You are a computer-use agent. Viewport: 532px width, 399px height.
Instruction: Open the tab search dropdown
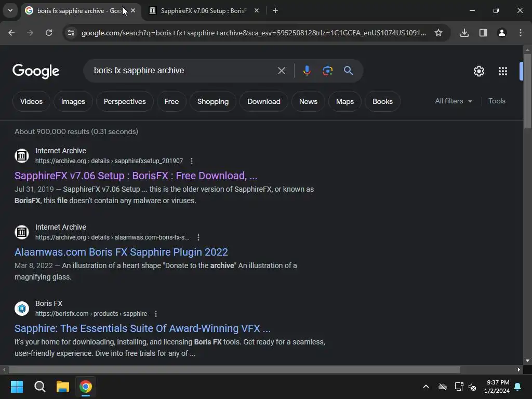[x=10, y=10]
